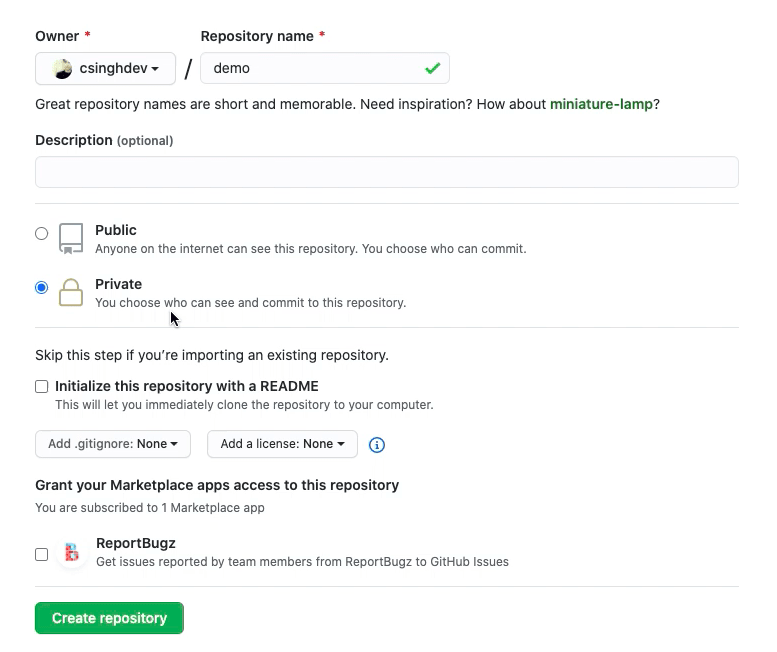Open the csinghdev owner dropdown

tap(105, 68)
